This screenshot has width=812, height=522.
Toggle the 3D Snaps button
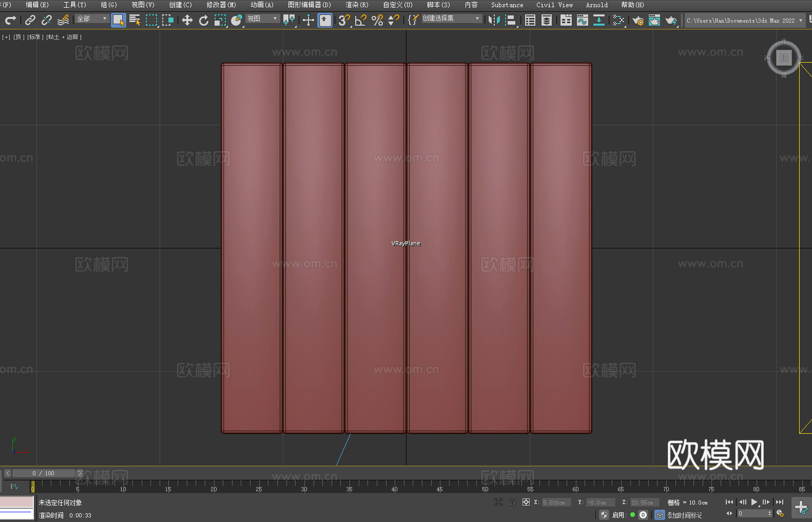tap(344, 20)
